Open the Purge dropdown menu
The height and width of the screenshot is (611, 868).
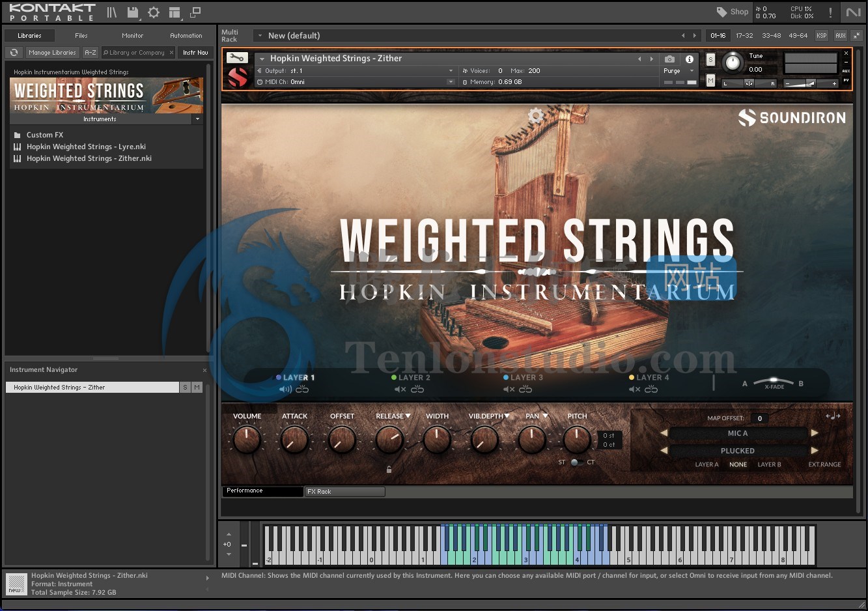point(678,71)
